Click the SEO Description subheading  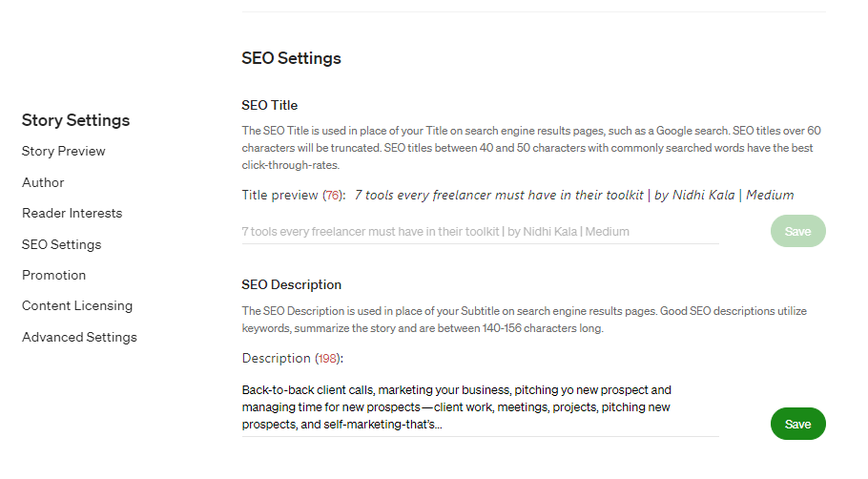click(x=291, y=284)
